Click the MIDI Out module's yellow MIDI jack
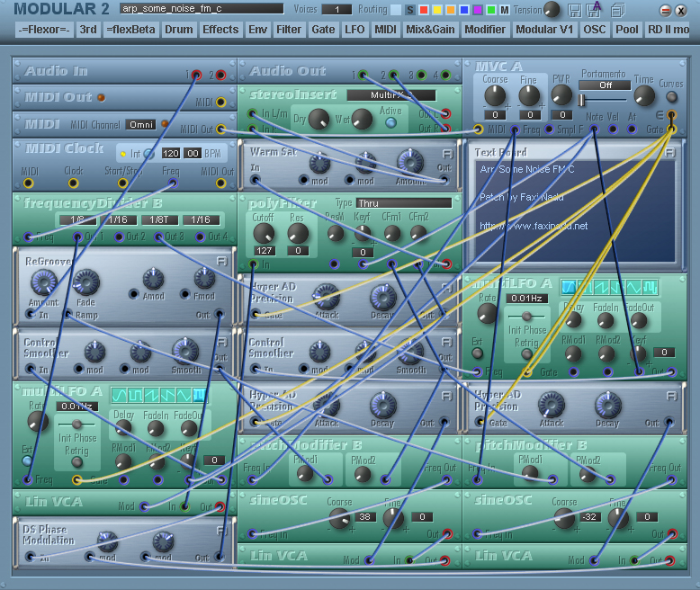Viewport: 700px width, 590px height. tap(221, 103)
